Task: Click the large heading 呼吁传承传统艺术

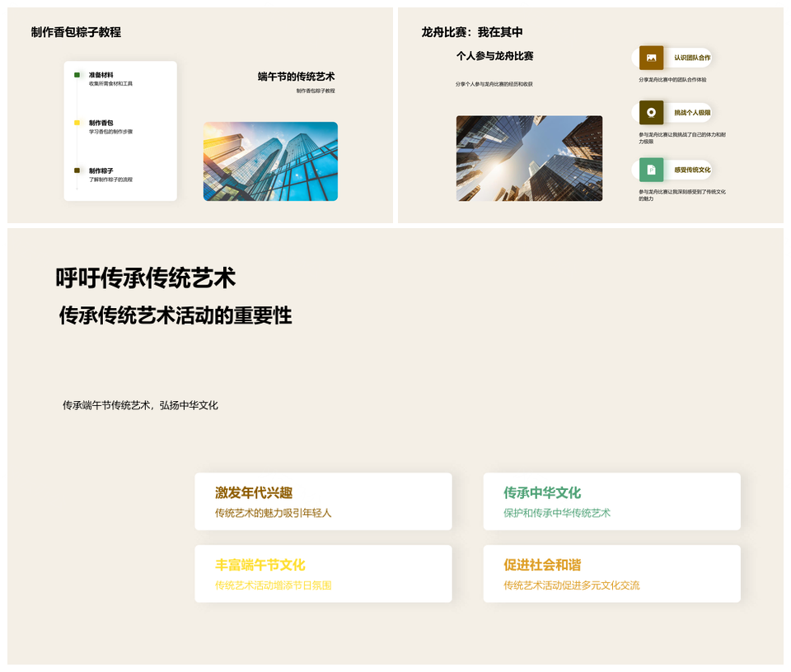Action: coord(146,278)
